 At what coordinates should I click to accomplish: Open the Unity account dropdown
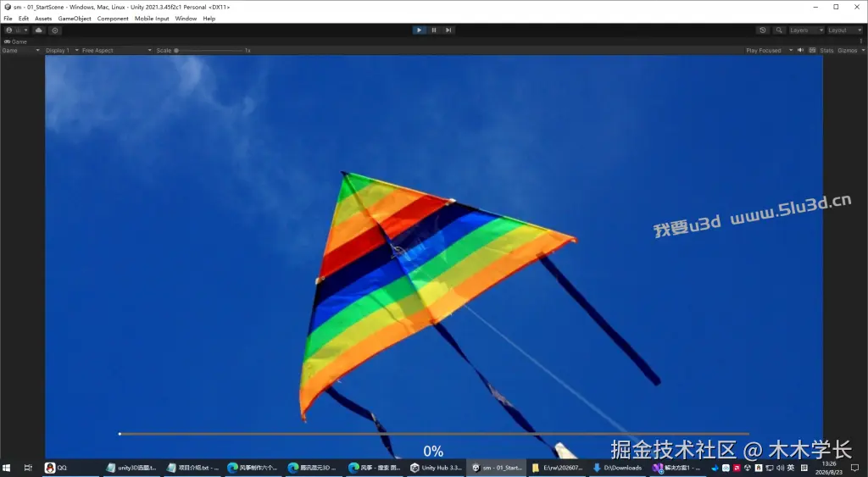point(16,30)
